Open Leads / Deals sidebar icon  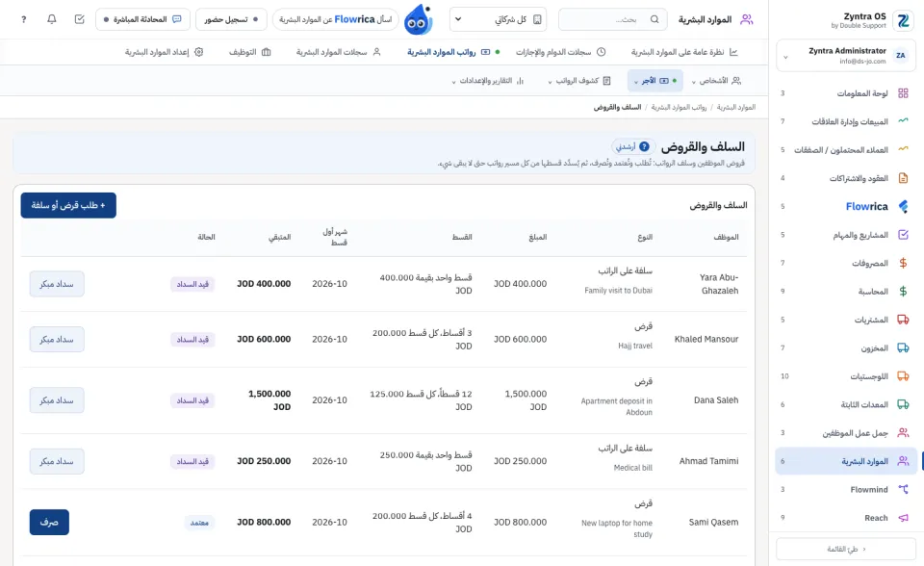click(903, 149)
